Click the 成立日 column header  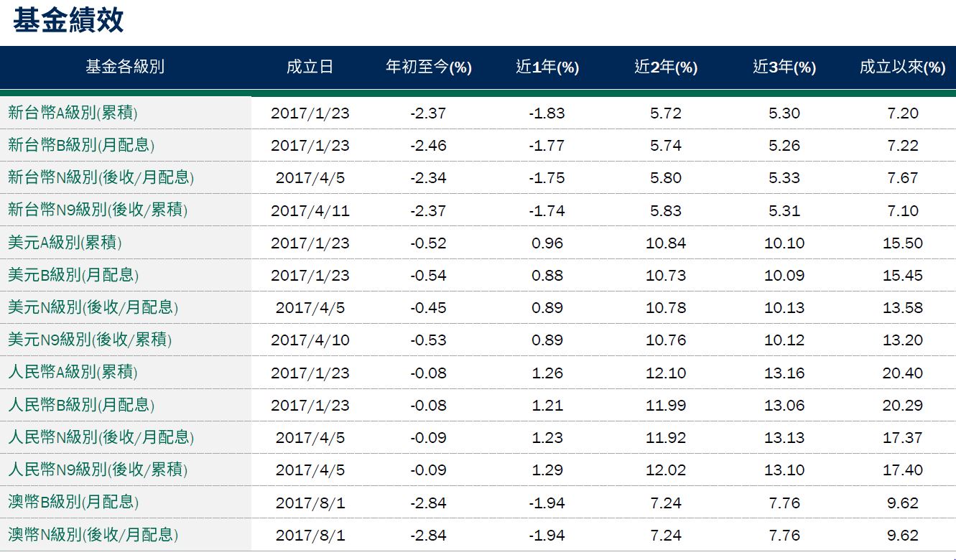310,67
